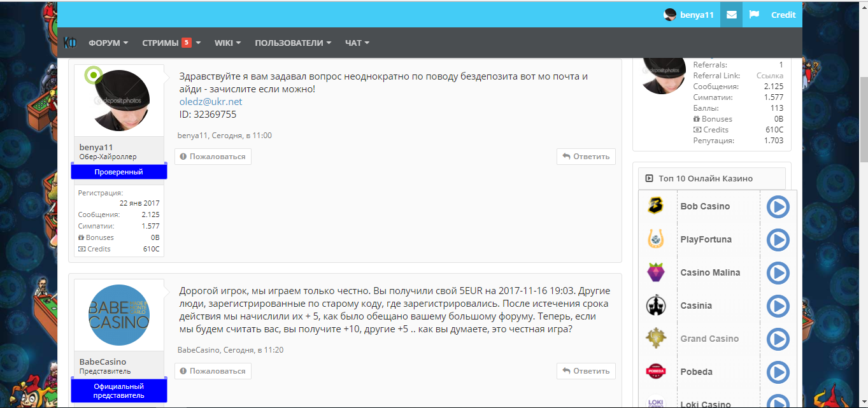
Task: Click the Casinia castle logo
Action: 656,306
